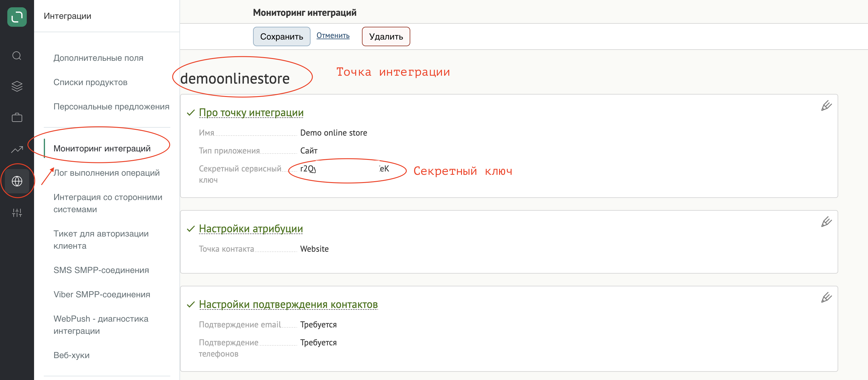Click Требуется value for Подтверждение телефонов
The width and height of the screenshot is (868, 380).
pyautogui.click(x=318, y=343)
